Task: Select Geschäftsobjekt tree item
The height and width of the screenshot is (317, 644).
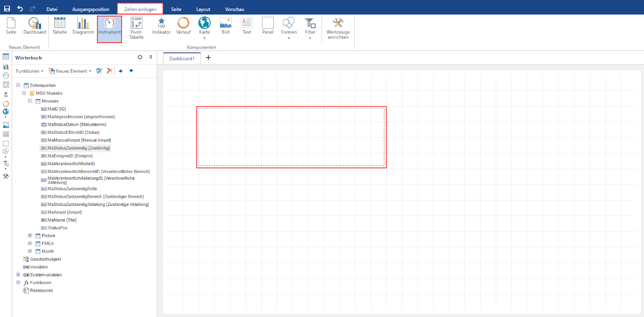Action: pos(42,259)
